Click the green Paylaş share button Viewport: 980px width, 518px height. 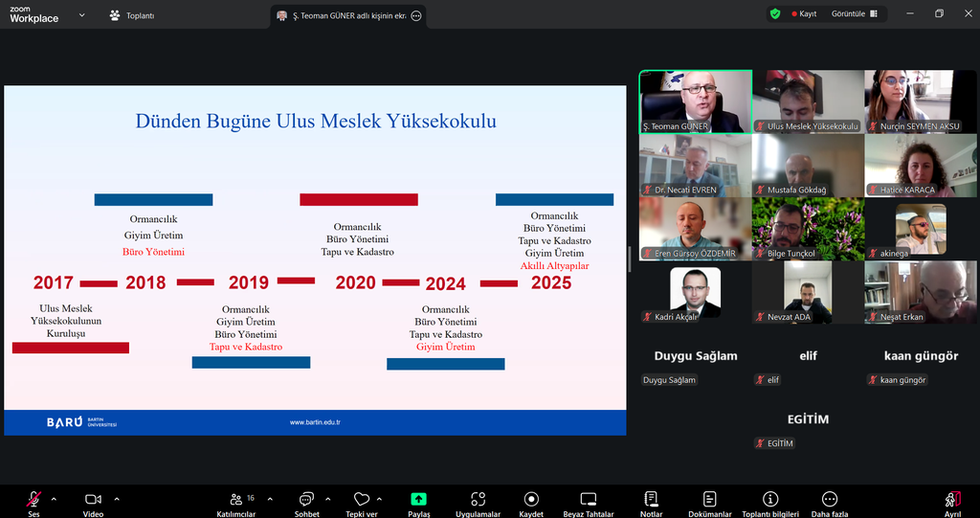pyautogui.click(x=418, y=500)
